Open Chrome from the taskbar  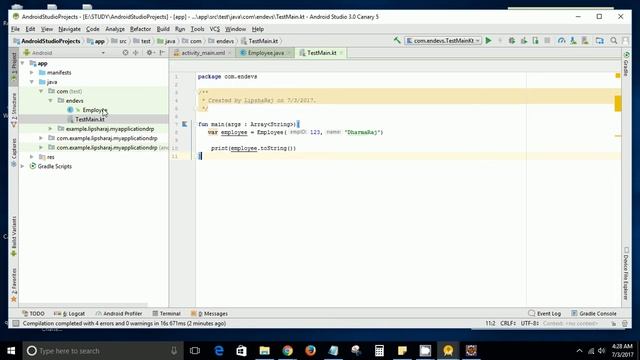pos(287,351)
